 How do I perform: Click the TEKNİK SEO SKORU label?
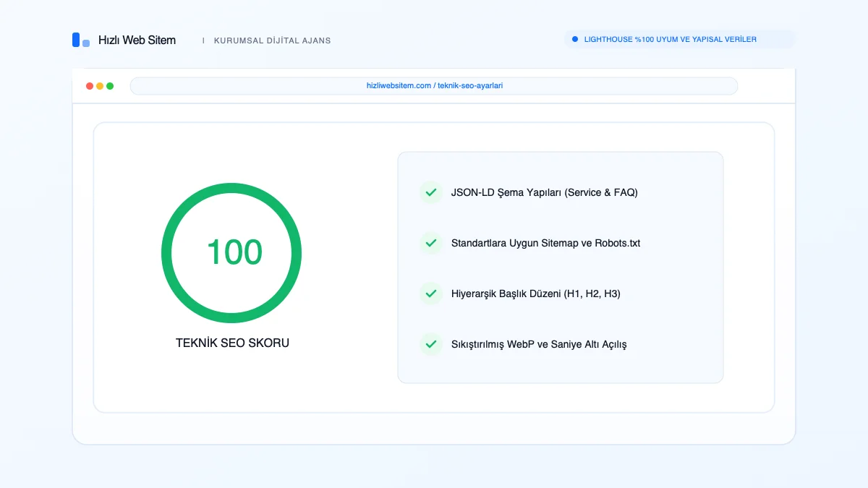232,343
